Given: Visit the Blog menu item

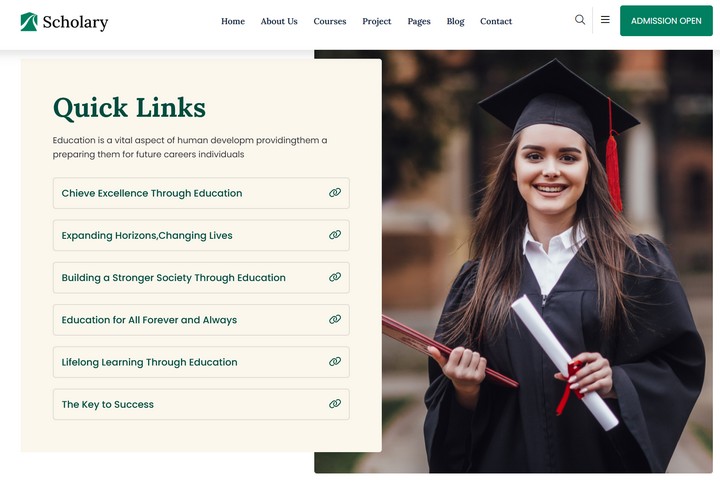Looking at the screenshot, I should pyautogui.click(x=456, y=22).
